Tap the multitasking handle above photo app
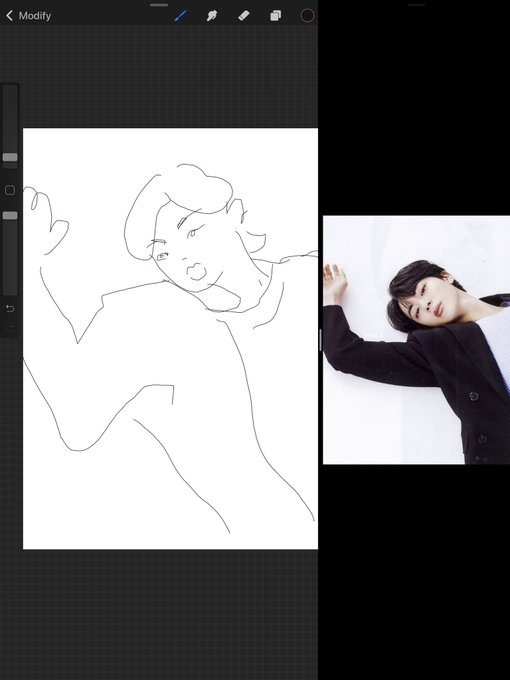The height and width of the screenshot is (680, 510). [x=416, y=5]
